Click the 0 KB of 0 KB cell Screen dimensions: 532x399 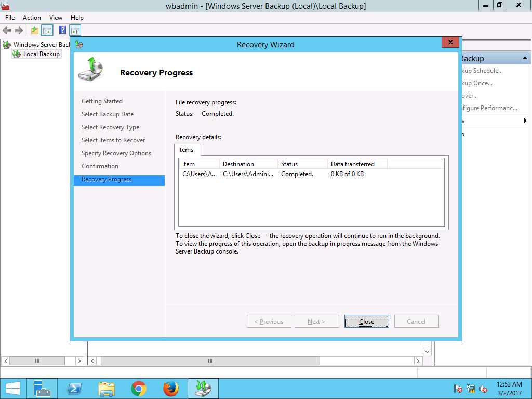click(347, 174)
